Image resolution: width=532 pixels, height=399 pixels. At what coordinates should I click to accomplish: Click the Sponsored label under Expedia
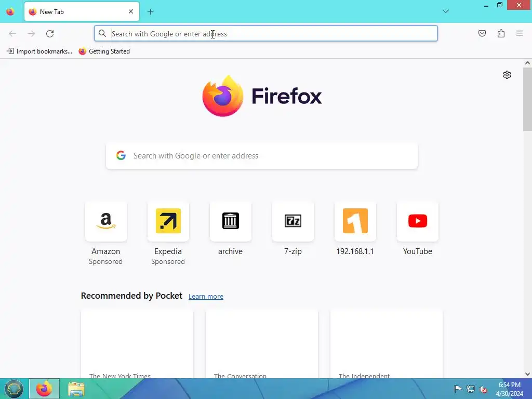(168, 262)
